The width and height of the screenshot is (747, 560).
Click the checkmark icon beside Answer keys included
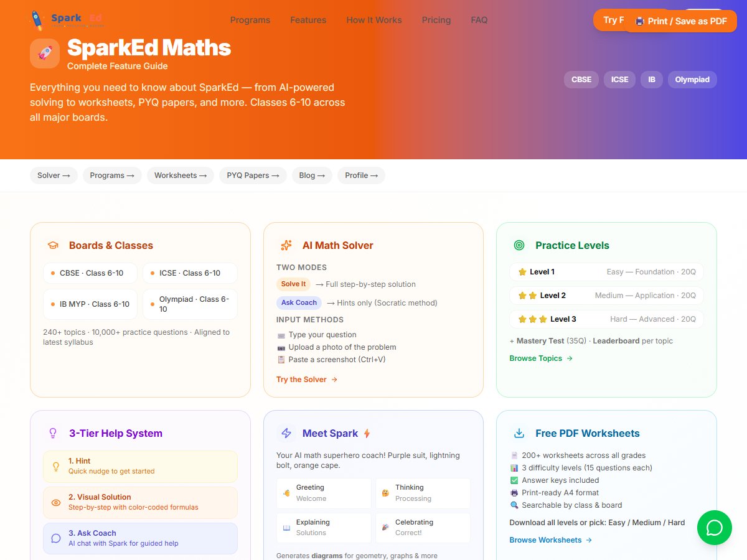514,480
